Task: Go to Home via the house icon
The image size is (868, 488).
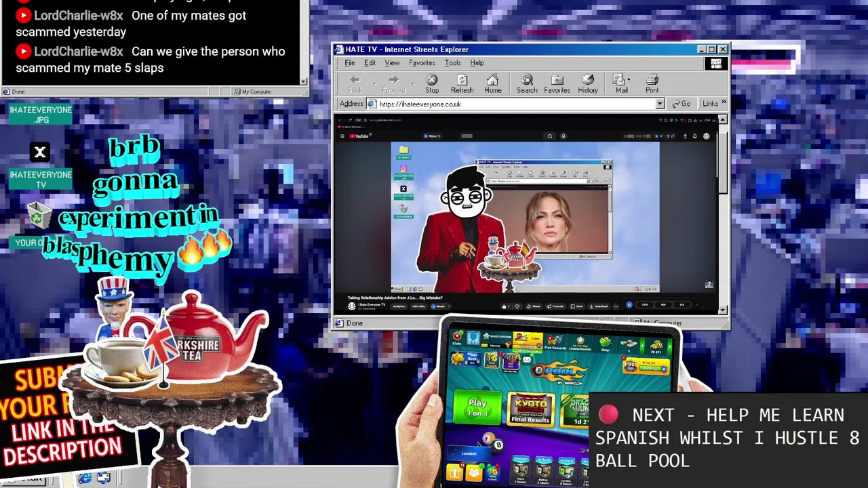Action: 493,80
